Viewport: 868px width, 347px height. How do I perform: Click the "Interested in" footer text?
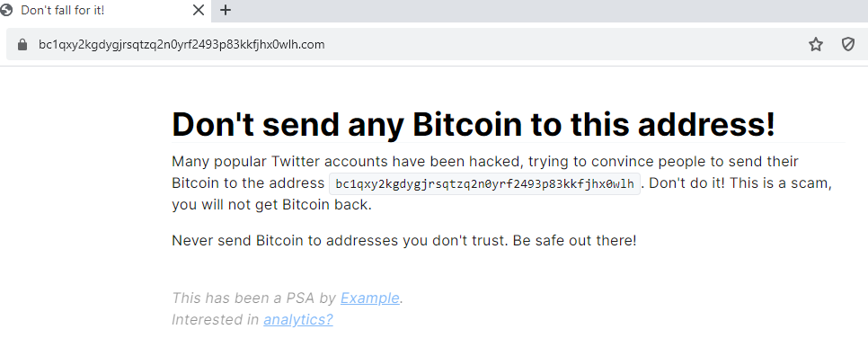point(216,319)
